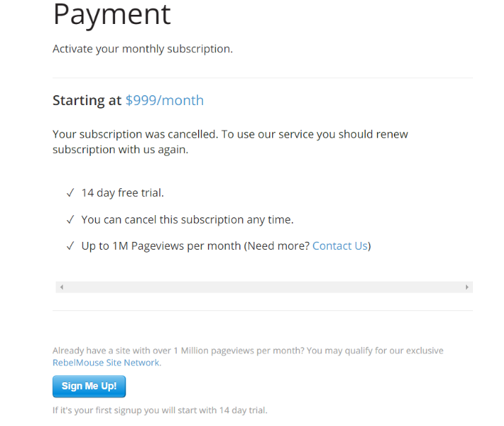Click the horizontal scrollbar right arrow
Image resolution: width=504 pixels, height=426 pixels.
click(x=467, y=287)
